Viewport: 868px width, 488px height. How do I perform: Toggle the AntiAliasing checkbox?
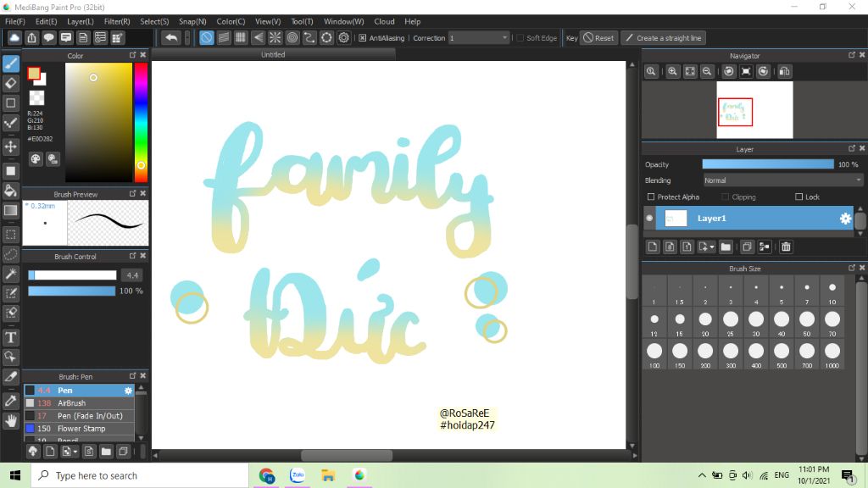(x=362, y=38)
